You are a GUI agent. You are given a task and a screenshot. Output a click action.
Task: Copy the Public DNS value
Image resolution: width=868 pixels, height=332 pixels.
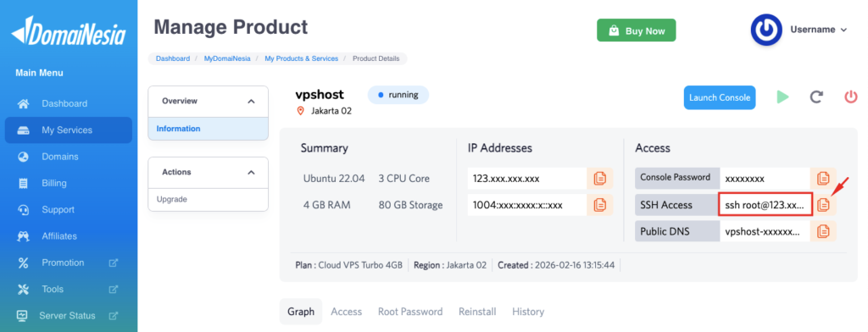(824, 230)
